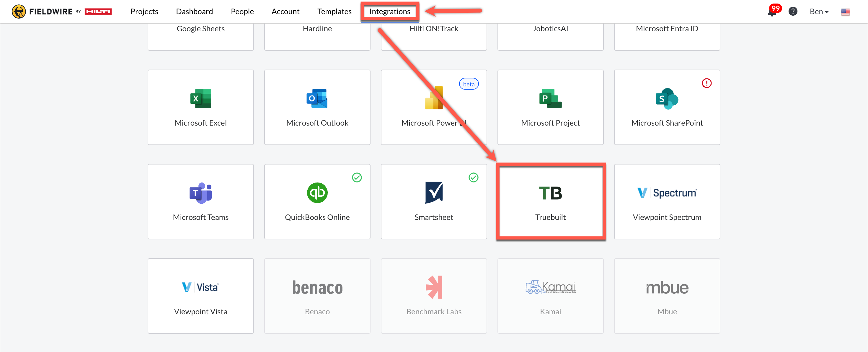Image resolution: width=868 pixels, height=352 pixels.
Task: Open the Viewpoint Vista integration card
Action: coord(200,296)
